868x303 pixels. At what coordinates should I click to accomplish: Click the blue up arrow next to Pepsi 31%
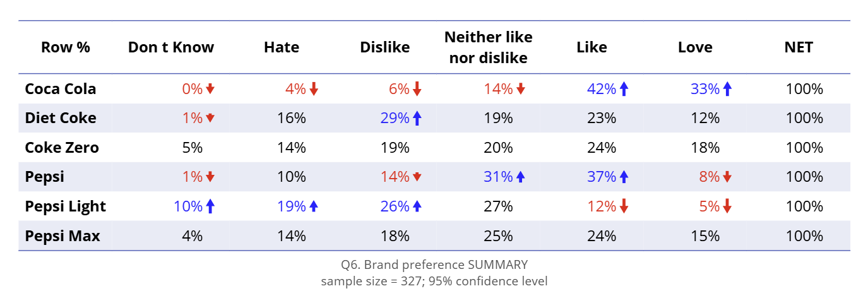pyautogui.click(x=520, y=177)
